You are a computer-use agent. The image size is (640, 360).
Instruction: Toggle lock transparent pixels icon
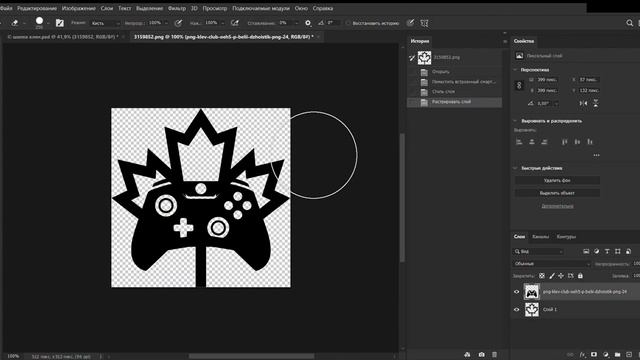542,276
